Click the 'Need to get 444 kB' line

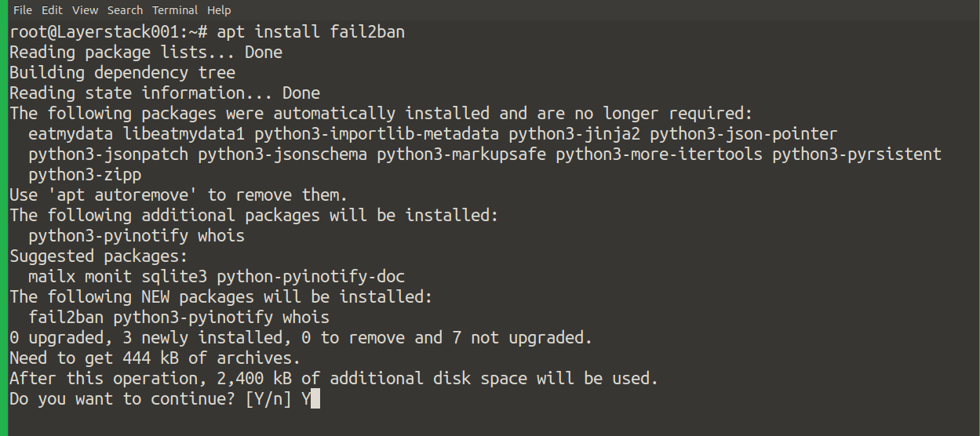155,358
